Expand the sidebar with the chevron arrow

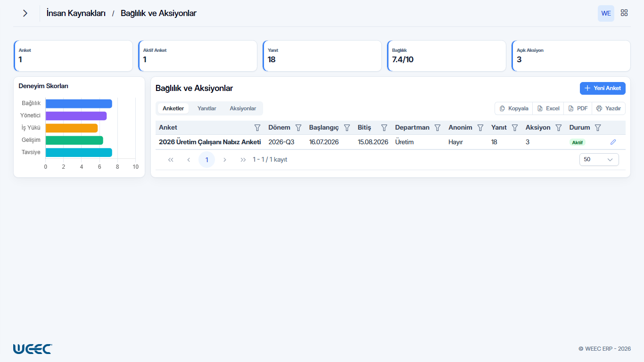25,13
